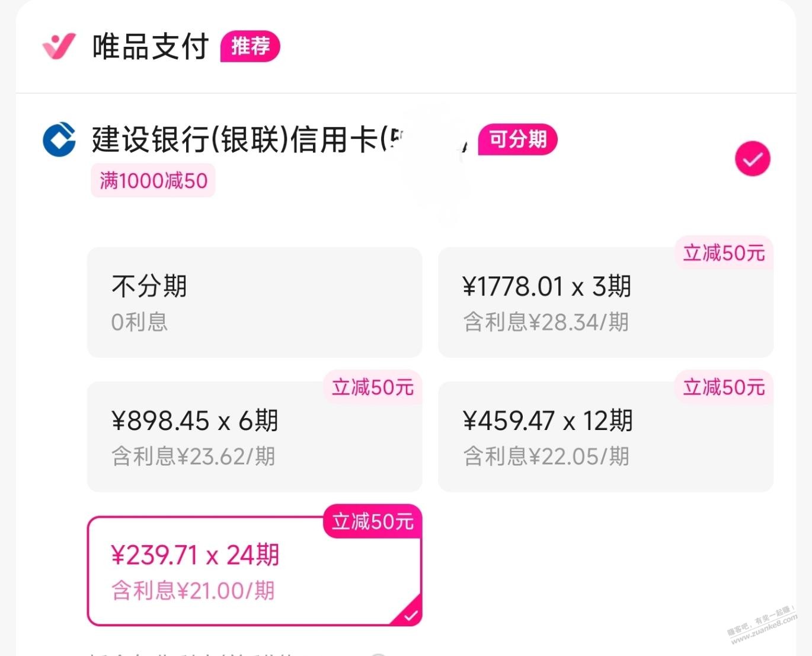Click the China Construction Bank logo icon
812x656 pixels.
click(x=59, y=139)
